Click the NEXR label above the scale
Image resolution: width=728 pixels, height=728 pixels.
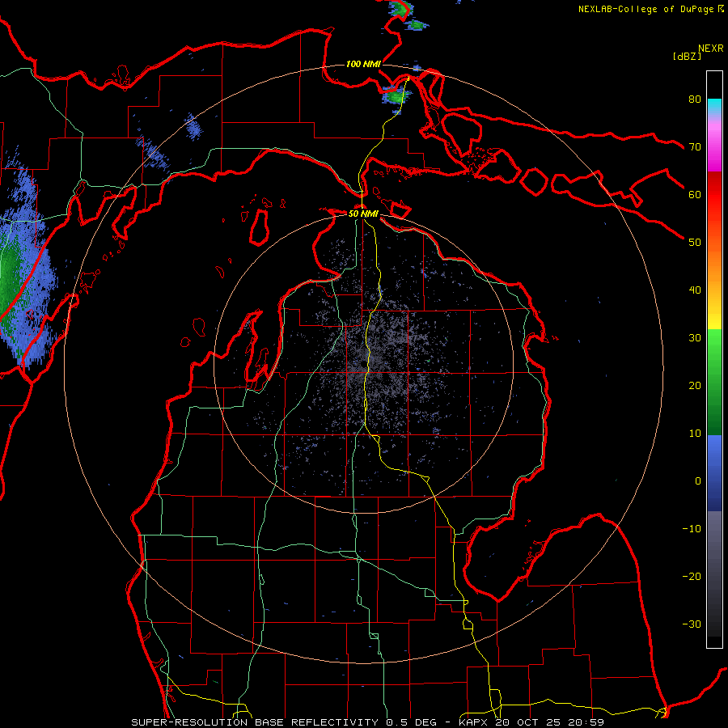tap(711, 49)
